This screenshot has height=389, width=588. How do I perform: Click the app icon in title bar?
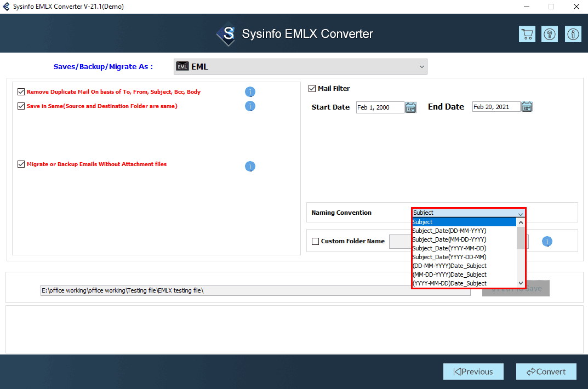(x=6, y=7)
